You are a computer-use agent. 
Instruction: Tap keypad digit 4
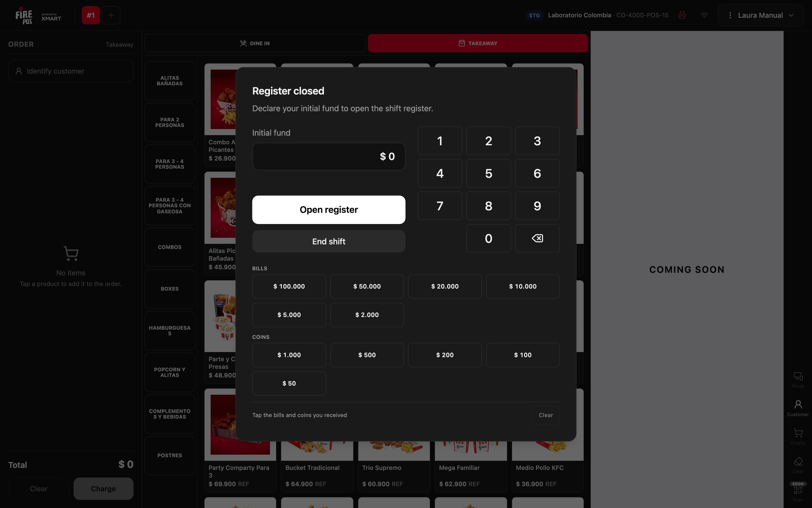pos(440,173)
